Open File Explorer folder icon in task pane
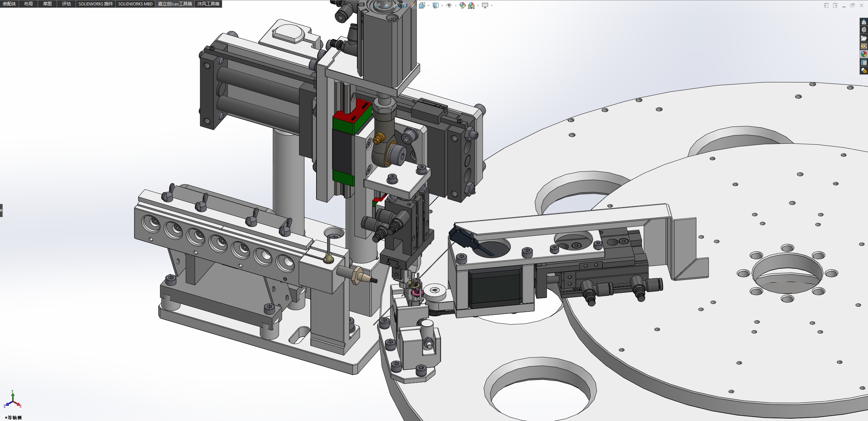Image resolution: width=868 pixels, height=421 pixels. point(864,38)
